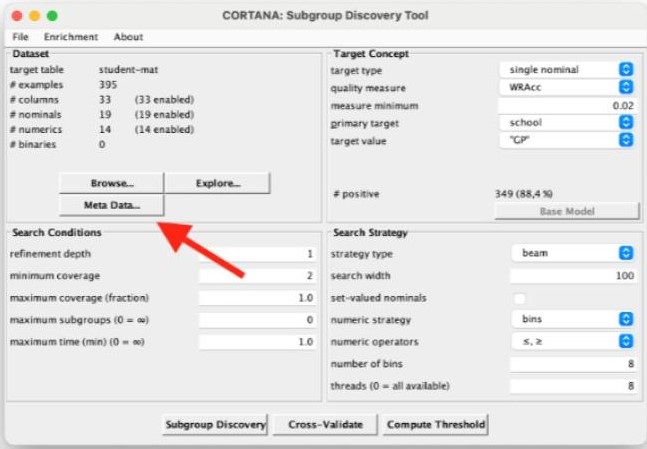The width and height of the screenshot is (647, 449).
Task: Click the '395' examples value
Action: 108,85
